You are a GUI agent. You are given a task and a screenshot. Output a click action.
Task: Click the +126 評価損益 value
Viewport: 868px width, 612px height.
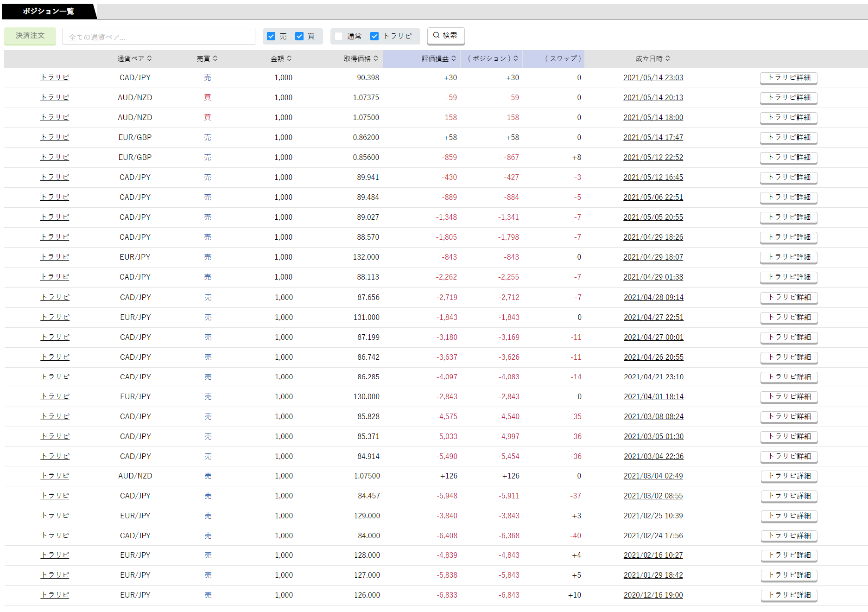(449, 476)
